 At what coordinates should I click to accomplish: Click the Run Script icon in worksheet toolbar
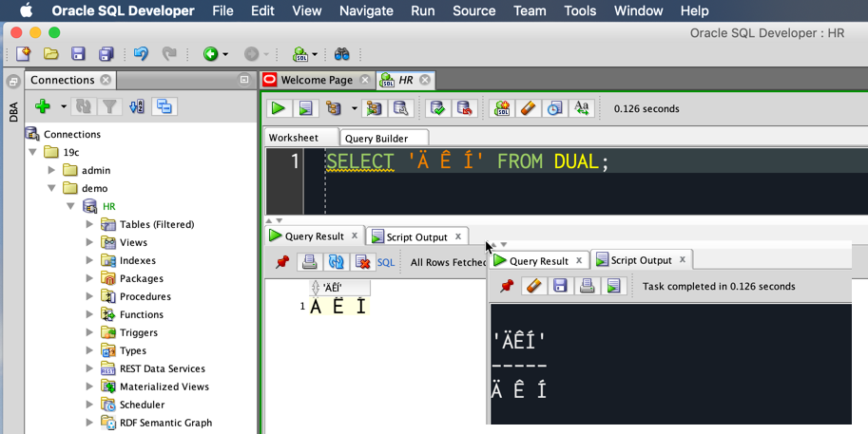pyautogui.click(x=305, y=108)
